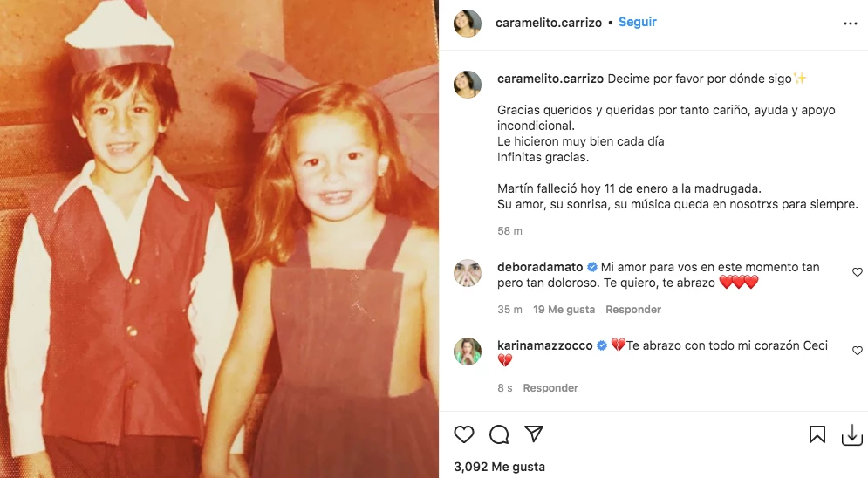Share post via paper plane icon
The image size is (868, 478).
(534, 434)
